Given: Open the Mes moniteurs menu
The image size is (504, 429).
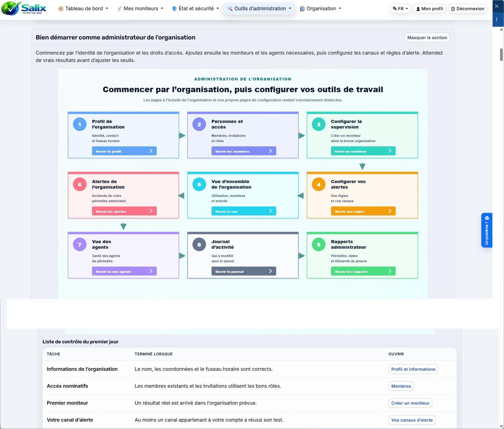Looking at the screenshot, I should tap(140, 9).
